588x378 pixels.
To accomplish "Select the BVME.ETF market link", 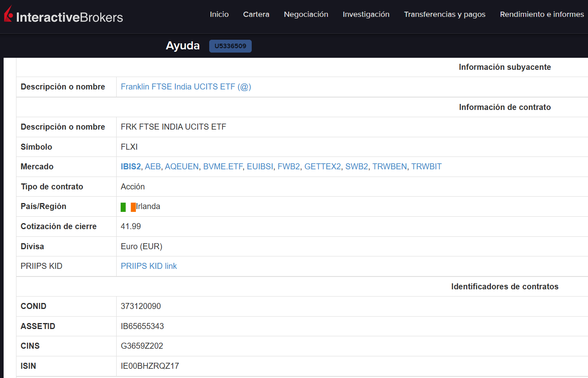I will [x=223, y=167].
